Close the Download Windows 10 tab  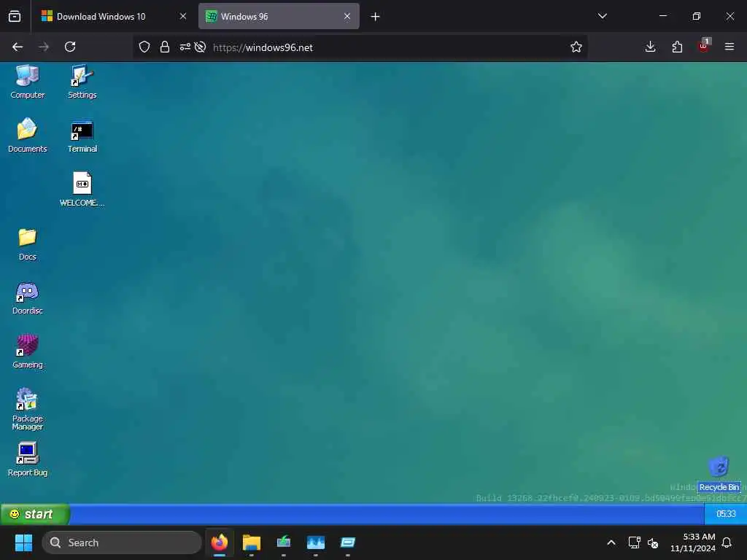point(183,17)
